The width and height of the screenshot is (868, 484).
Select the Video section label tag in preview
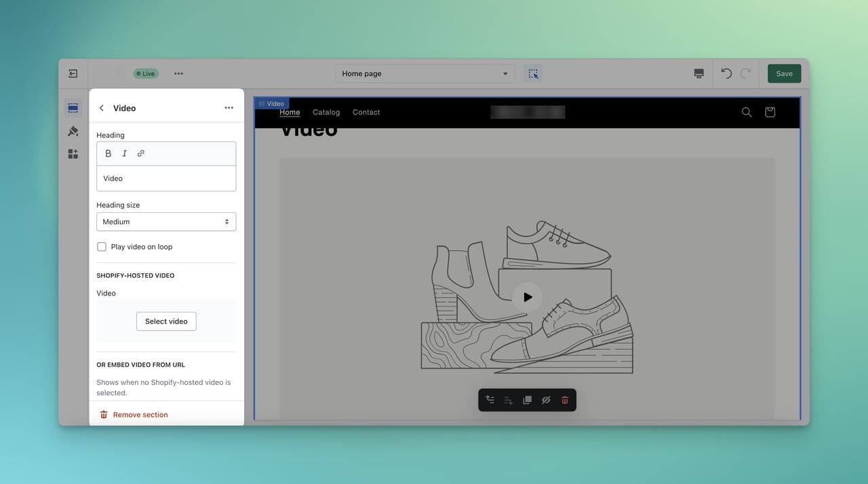pyautogui.click(x=272, y=104)
